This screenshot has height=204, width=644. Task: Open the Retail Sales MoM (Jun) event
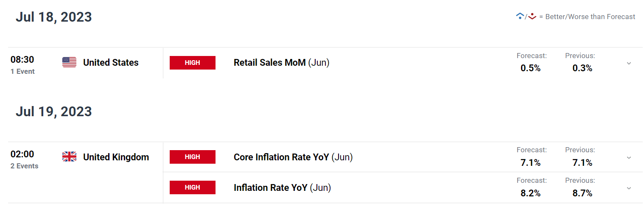(282, 63)
